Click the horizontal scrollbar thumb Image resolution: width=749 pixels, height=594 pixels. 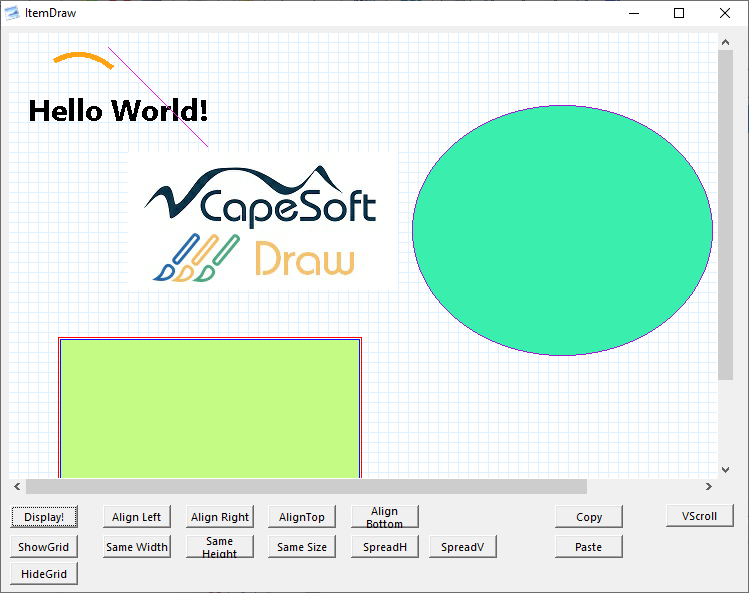[306, 487]
